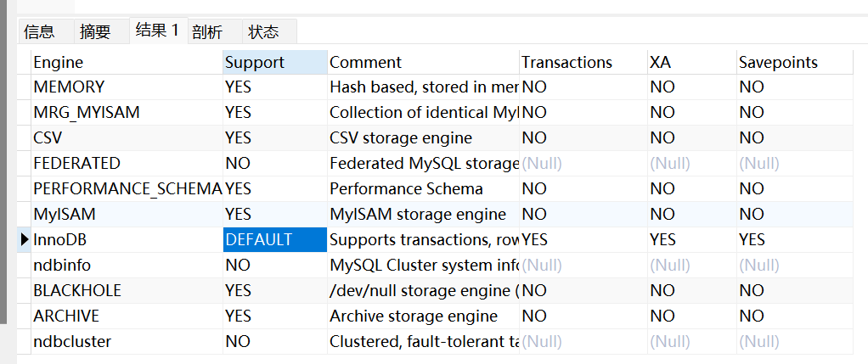Click the XA column header
This screenshot has width=868, height=364.
661,62
